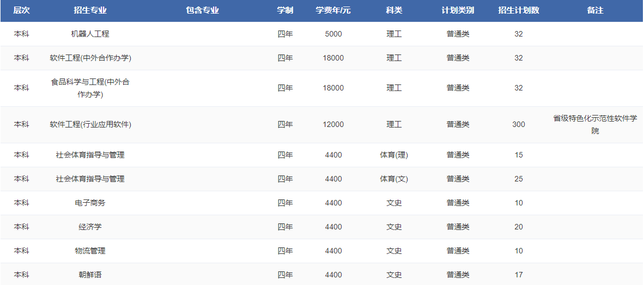Screen dimensions: 644x285
Task: Click the 计划类别 column header
Action: click(458, 10)
